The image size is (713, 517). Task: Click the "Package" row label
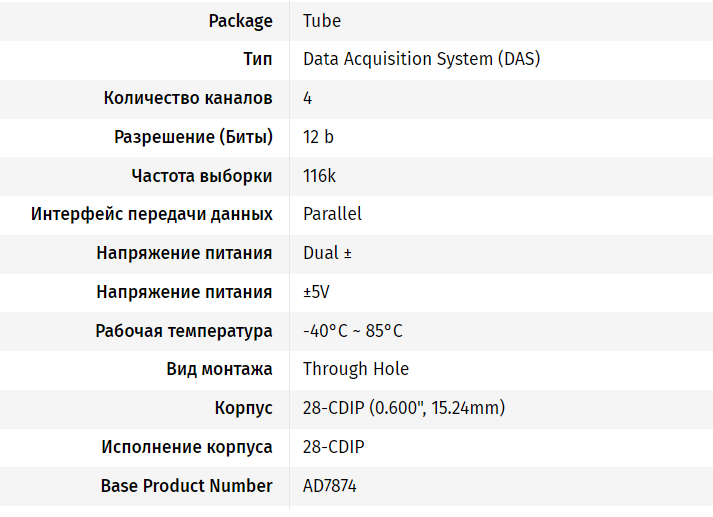(240, 21)
